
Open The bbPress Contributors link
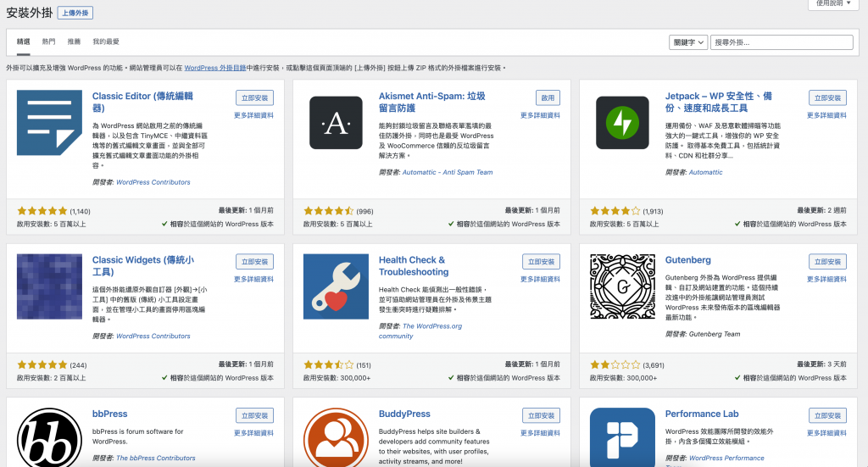click(x=156, y=459)
